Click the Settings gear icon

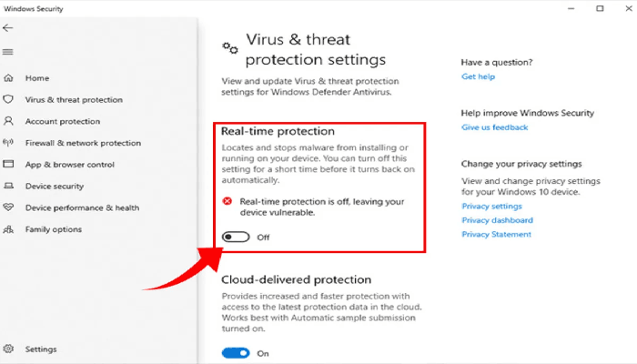tap(8, 349)
